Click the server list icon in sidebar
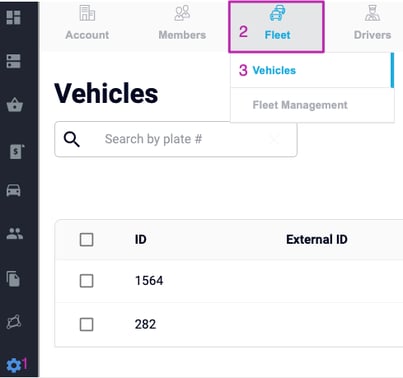The width and height of the screenshot is (403, 378). [x=14, y=61]
